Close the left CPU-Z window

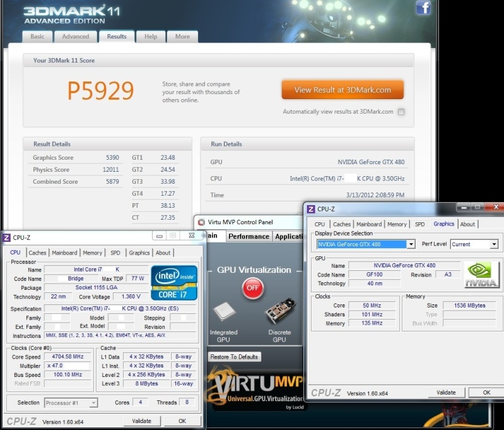tap(192, 236)
